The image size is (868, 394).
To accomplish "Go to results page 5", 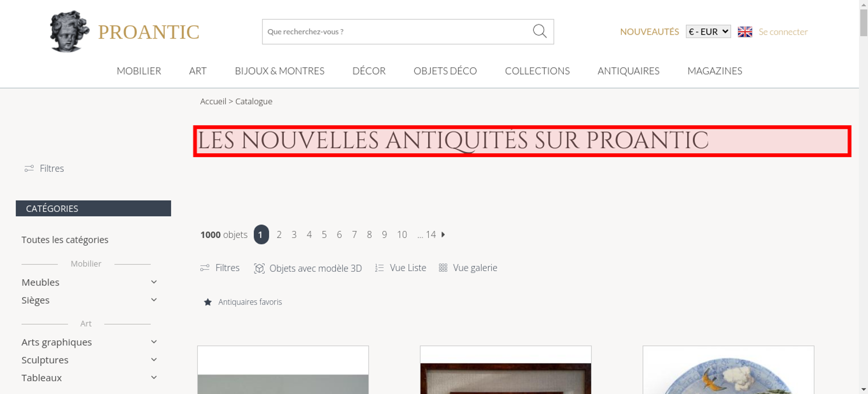I will pyautogui.click(x=324, y=234).
